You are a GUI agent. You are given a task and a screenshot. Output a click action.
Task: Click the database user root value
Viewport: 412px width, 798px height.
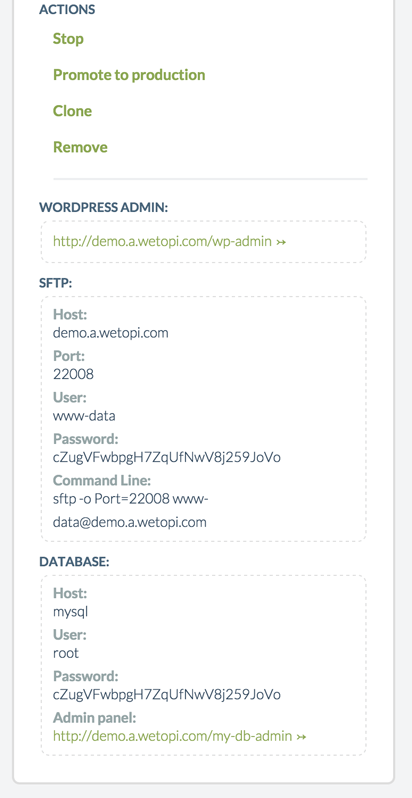[66, 653]
